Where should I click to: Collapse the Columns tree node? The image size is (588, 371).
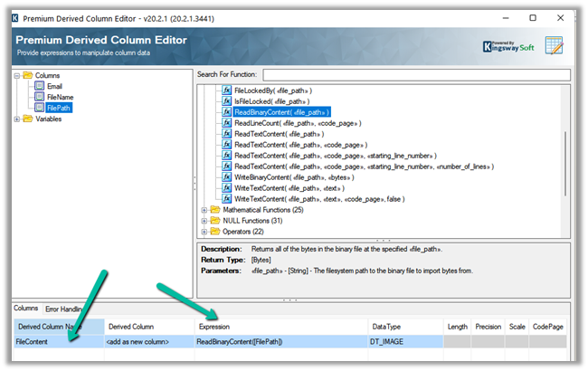[17, 76]
